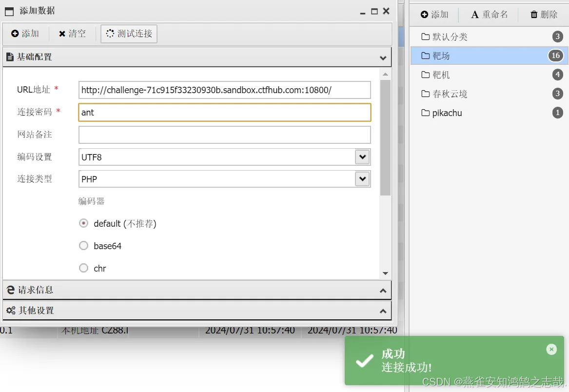Select the chr encoder option
569x392 pixels.
pos(83,268)
